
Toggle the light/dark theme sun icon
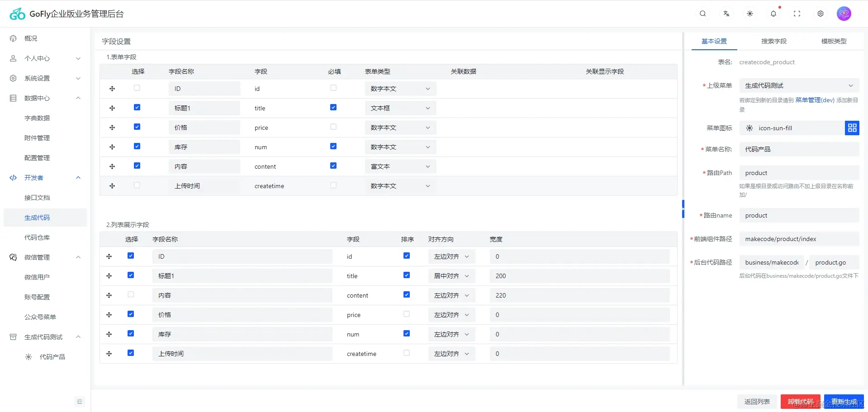749,14
